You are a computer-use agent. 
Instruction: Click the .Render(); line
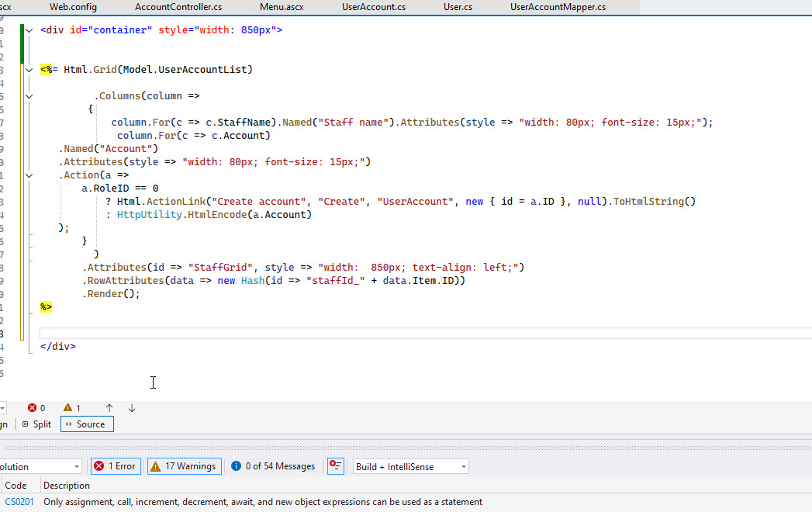(x=112, y=294)
